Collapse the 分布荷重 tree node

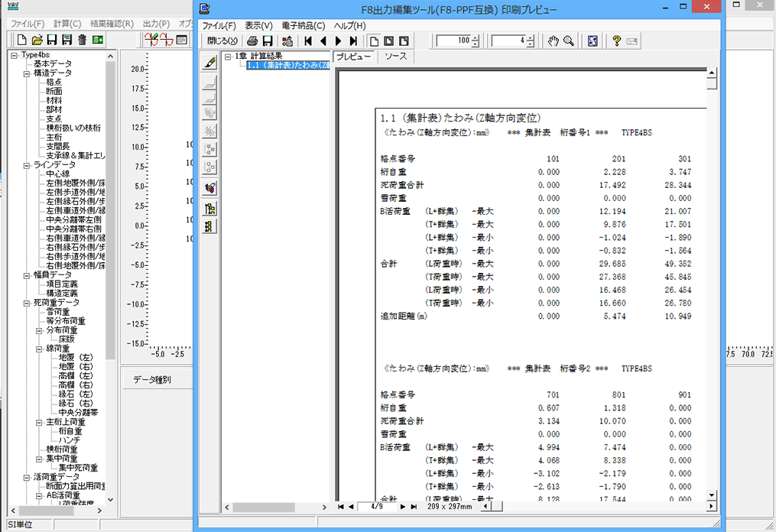[x=39, y=330]
